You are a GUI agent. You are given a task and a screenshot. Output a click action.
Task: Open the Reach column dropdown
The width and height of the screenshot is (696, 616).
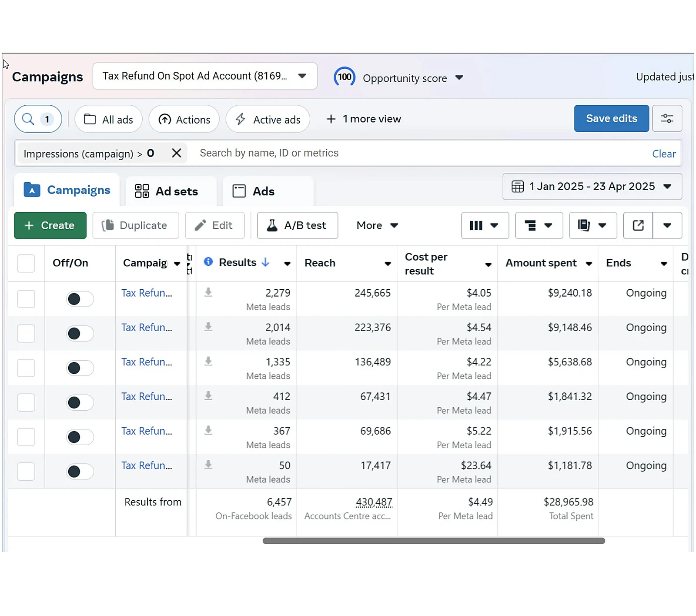(388, 264)
